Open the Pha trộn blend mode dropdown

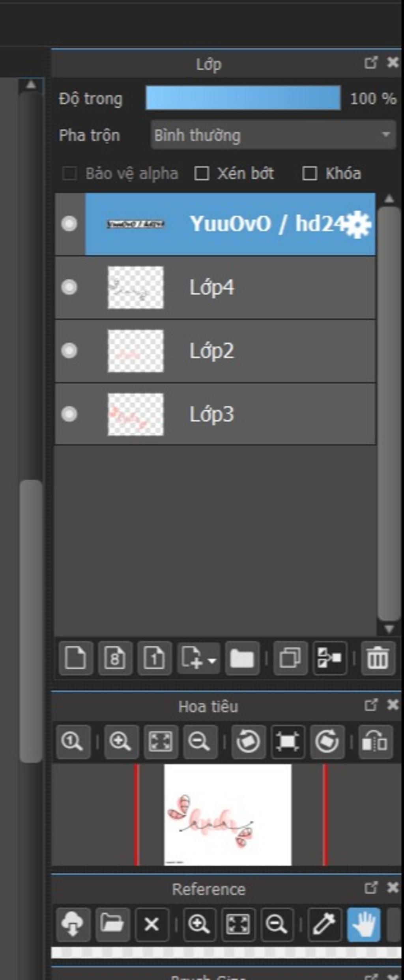[x=273, y=135]
